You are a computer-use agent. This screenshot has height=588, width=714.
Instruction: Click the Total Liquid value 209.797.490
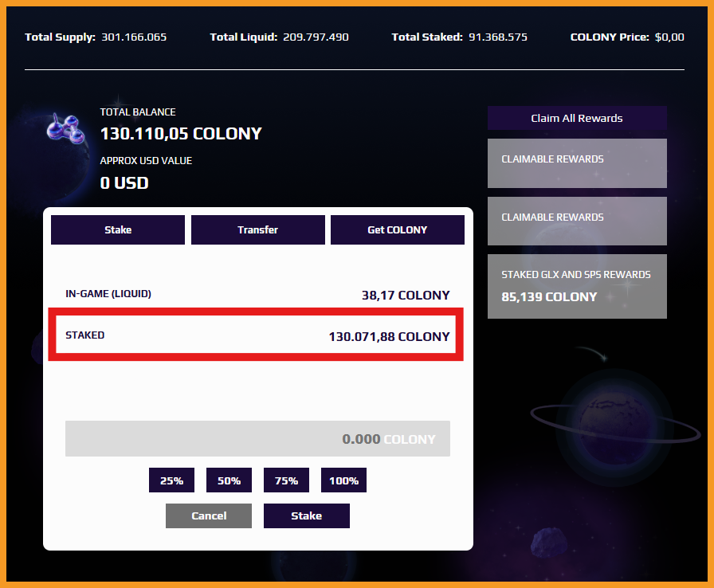[x=316, y=37]
